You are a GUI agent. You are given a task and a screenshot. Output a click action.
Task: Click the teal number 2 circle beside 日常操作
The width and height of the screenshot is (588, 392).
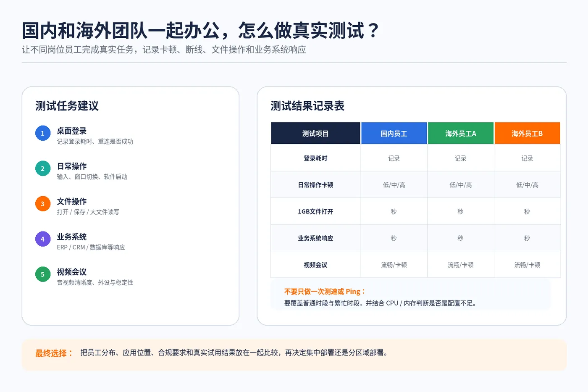(42, 168)
